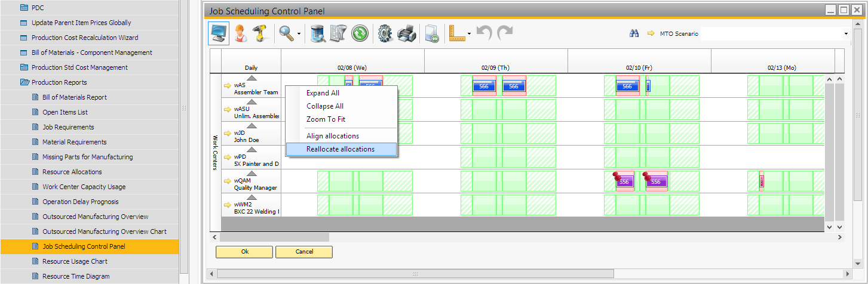The image size is (868, 284).
Task: Select the power drill tool icon
Action: coord(260,33)
